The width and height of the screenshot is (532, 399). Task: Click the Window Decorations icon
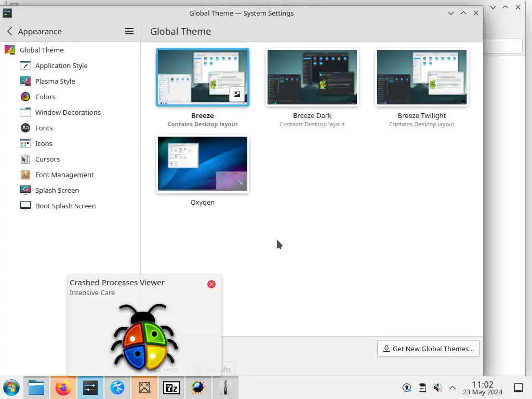[25, 112]
